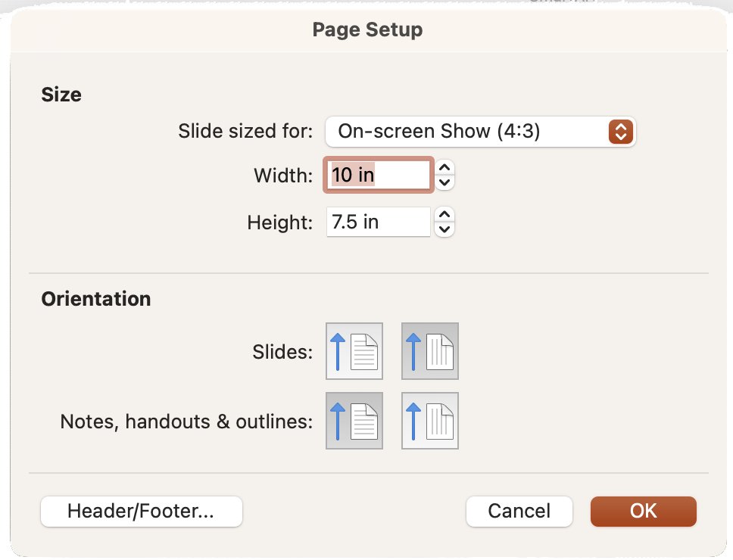Cancel the Page Setup dialog

pos(519,511)
